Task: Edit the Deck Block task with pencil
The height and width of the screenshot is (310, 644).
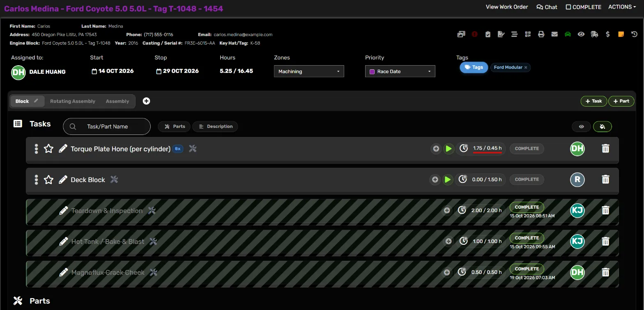Action: (x=63, y=180)
